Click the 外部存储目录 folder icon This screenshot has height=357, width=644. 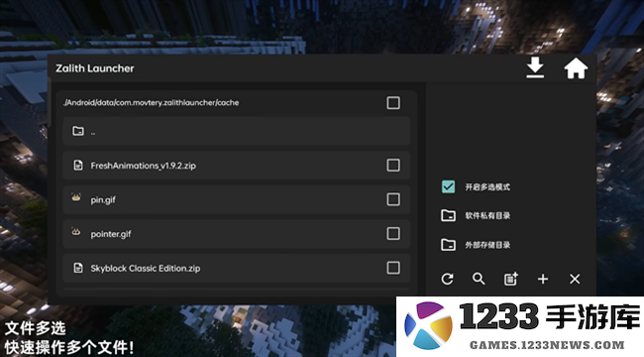[448, 245]
